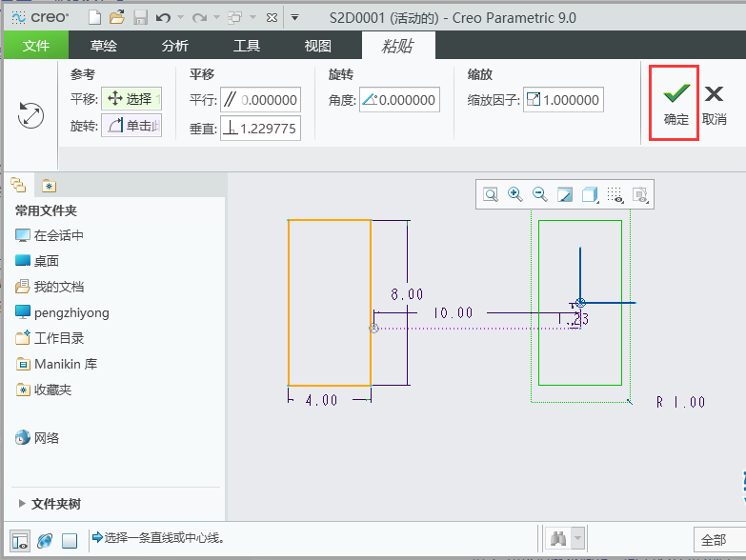746x560 pixels.
Task: Open the 网络 network location
Action: click(x=37, y=438)
